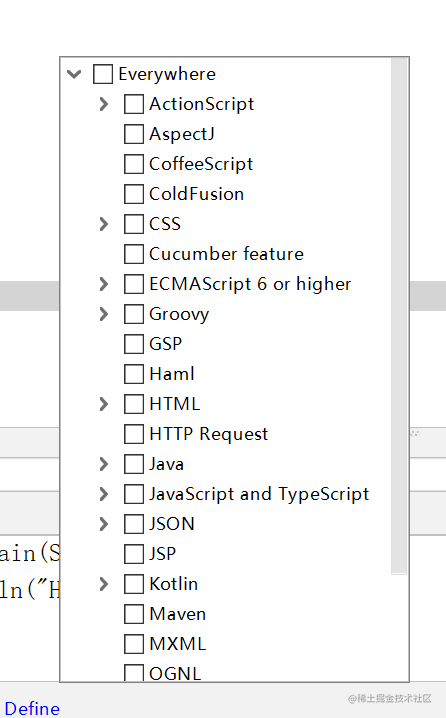Viewport: 446px width, 718px height.
Task: Select the 'OGNL' label
Action: (175, 674)
